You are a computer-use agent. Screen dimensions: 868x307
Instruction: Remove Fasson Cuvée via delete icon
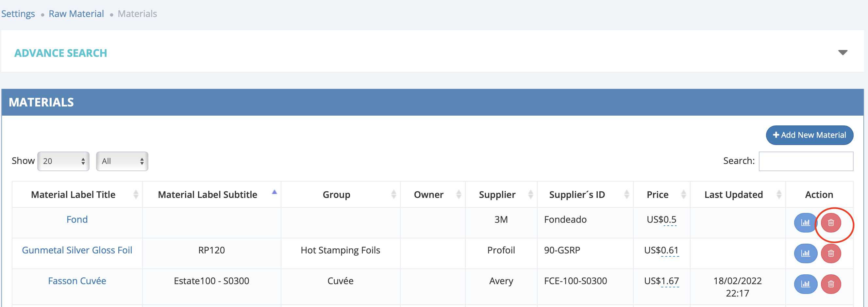pos(831,284)
